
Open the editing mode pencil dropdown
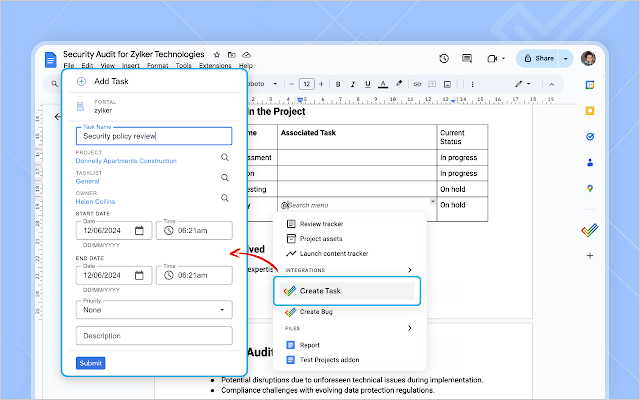click(x=523, y=84)
